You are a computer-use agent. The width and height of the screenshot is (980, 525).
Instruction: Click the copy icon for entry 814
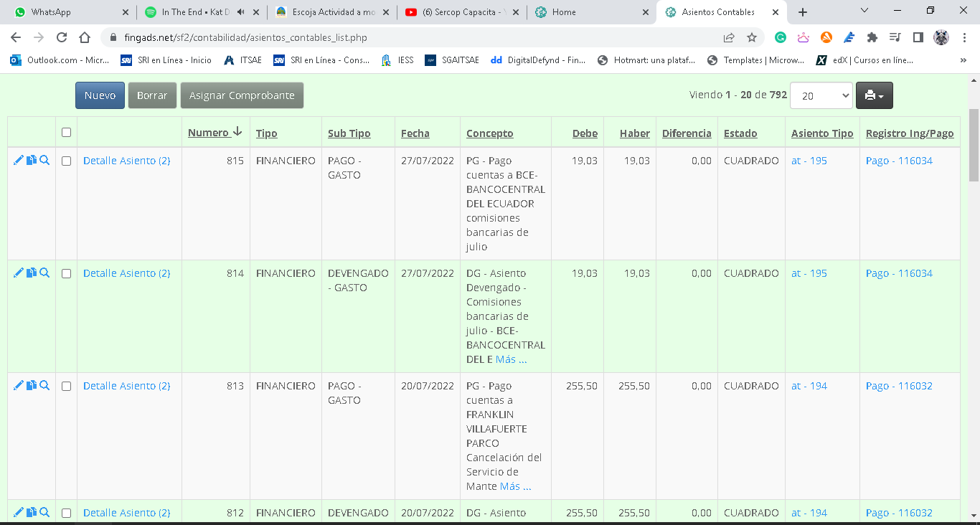click(x=32, y=273)
